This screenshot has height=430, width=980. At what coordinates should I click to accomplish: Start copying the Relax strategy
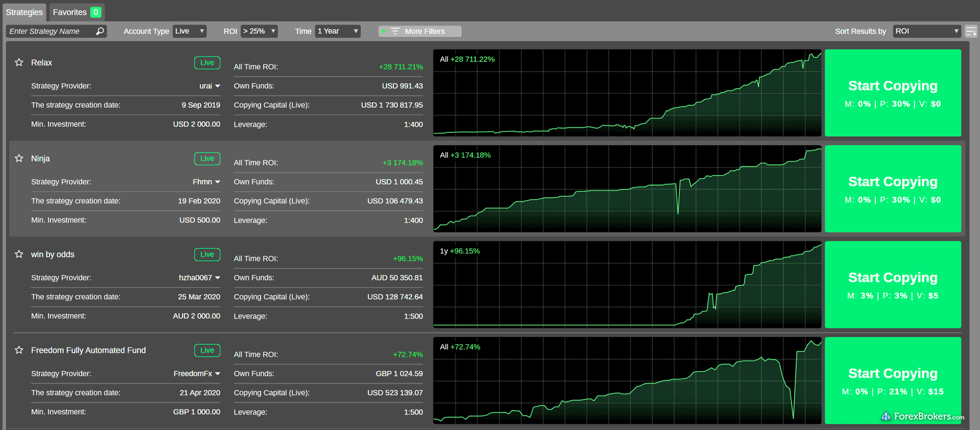(x=892, y=92)
